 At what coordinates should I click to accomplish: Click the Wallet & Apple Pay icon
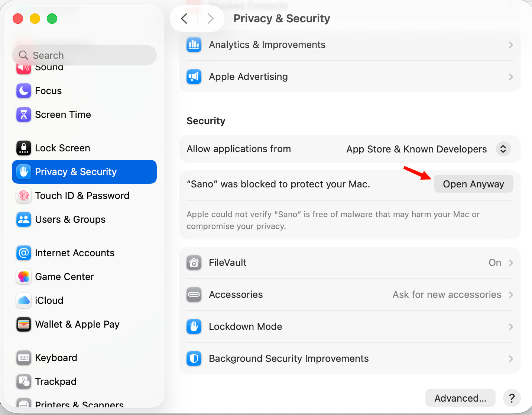tap(24, 324)
